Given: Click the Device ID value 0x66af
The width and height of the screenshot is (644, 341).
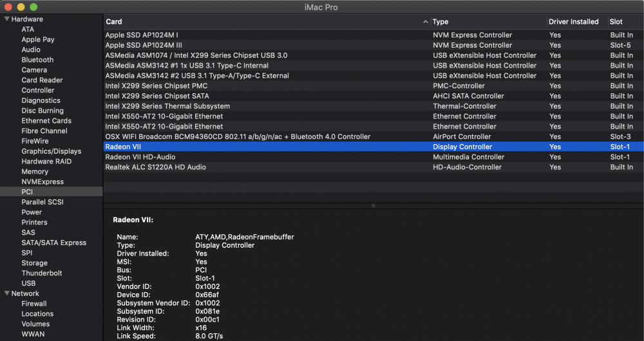Looking at the screenshot, I should 207,295.
